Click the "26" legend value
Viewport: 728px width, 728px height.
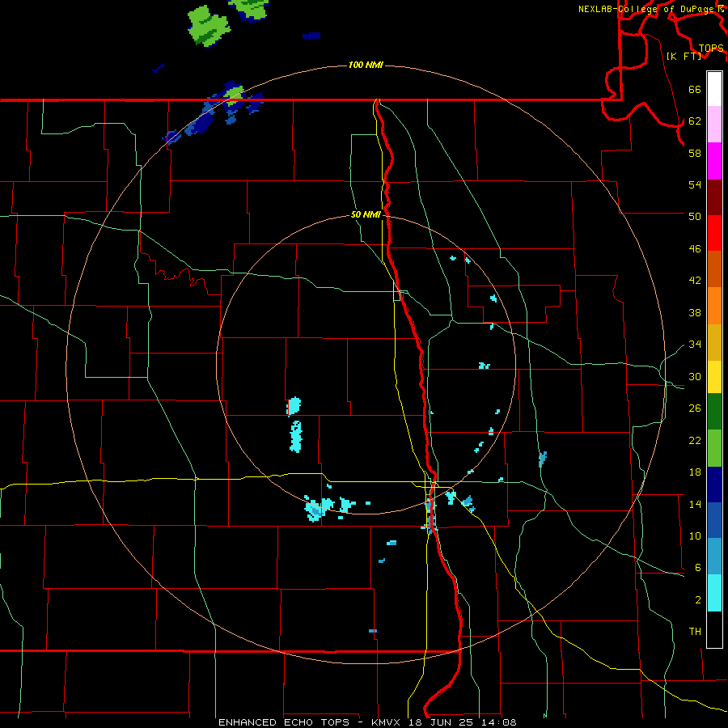(695, 408)
